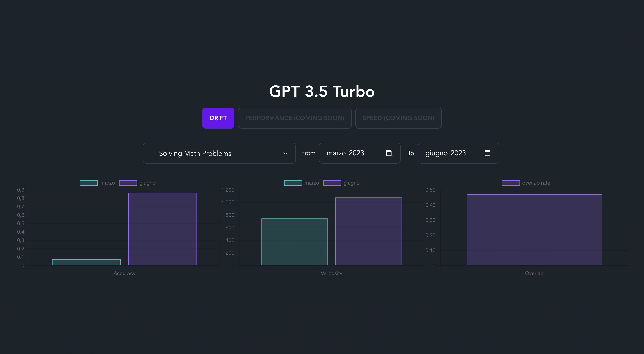Viewport: 644px width, 354px height.
Task: Toggle overlap rate legend in Overlap chart
Action: [526, 183]
